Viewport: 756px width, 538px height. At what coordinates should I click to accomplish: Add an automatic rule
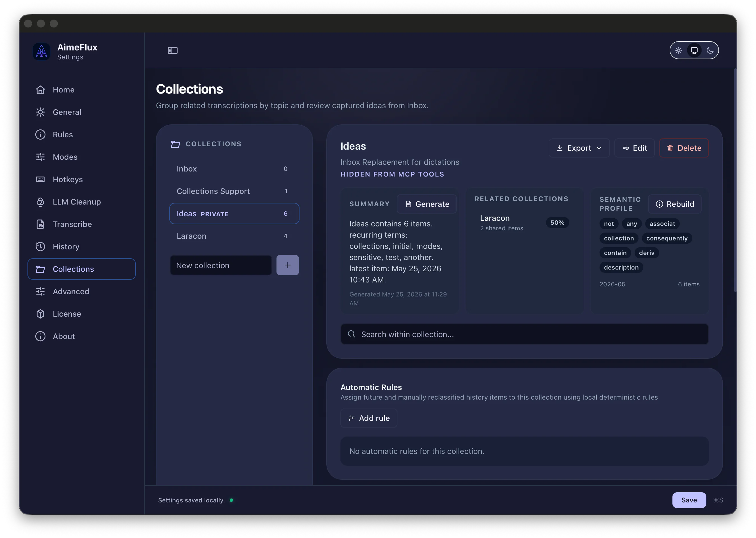point(368,418)
